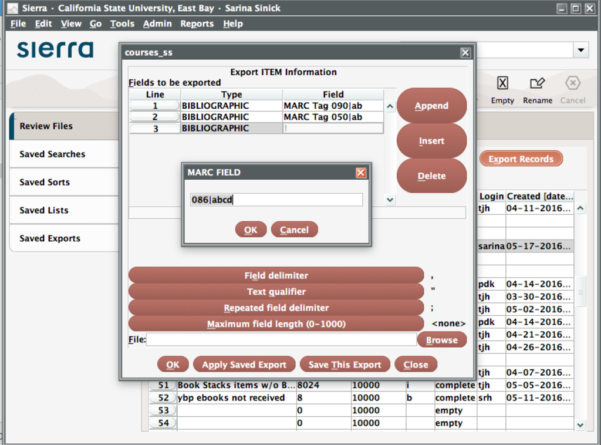Open the Reports menu
601x445 pixels.
click(197, 23)
